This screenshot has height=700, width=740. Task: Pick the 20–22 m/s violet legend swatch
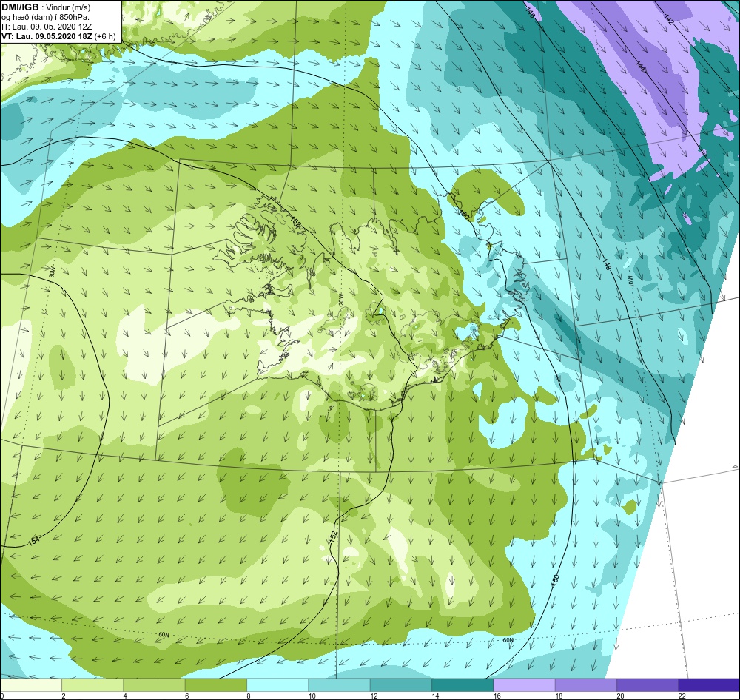tap(647, 684)
